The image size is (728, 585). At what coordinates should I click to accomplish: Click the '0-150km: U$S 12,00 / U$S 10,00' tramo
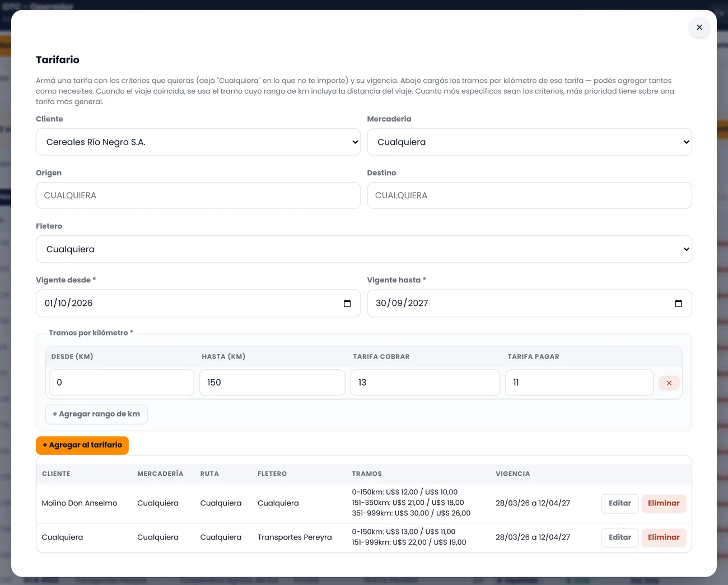[405, 492]
